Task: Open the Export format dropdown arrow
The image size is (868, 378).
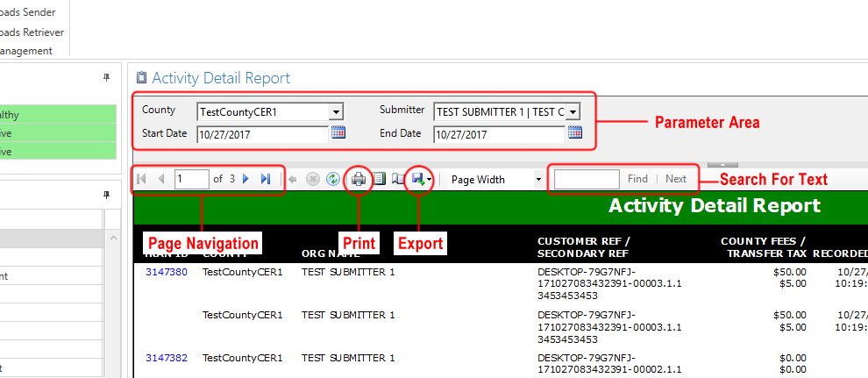Action: click(x=430, y=180)
